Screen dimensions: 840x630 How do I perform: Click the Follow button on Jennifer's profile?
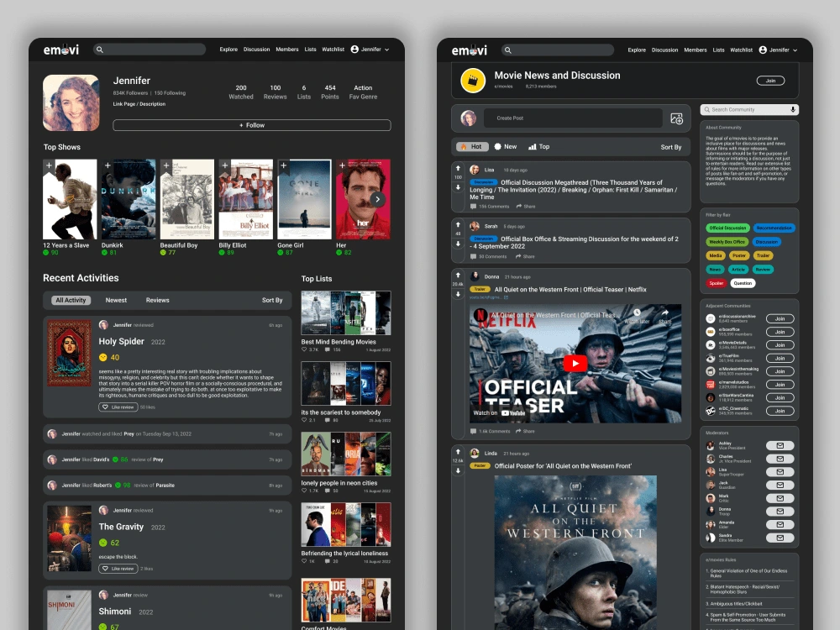coord(252,125)
